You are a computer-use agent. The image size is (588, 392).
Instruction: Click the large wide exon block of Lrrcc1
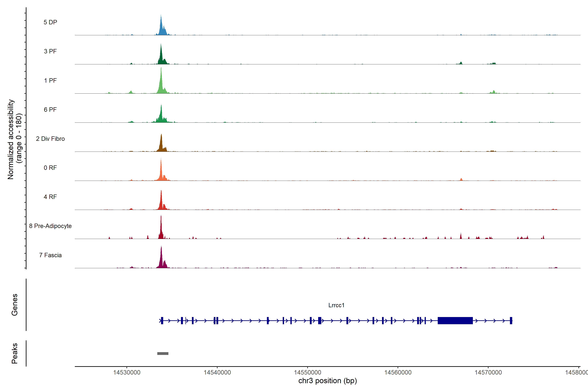click(x=455, y=320)
